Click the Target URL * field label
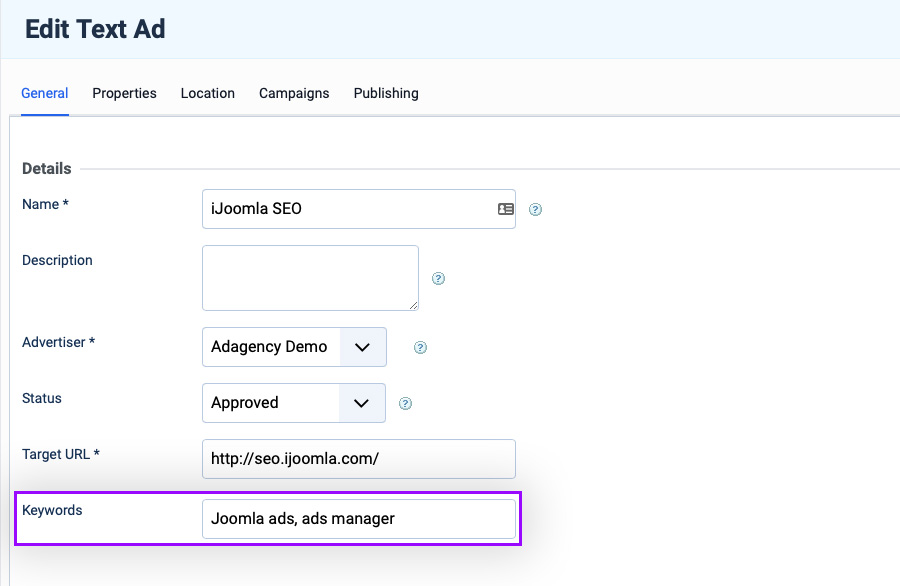900x586 pixels. (x=61, y=455)
